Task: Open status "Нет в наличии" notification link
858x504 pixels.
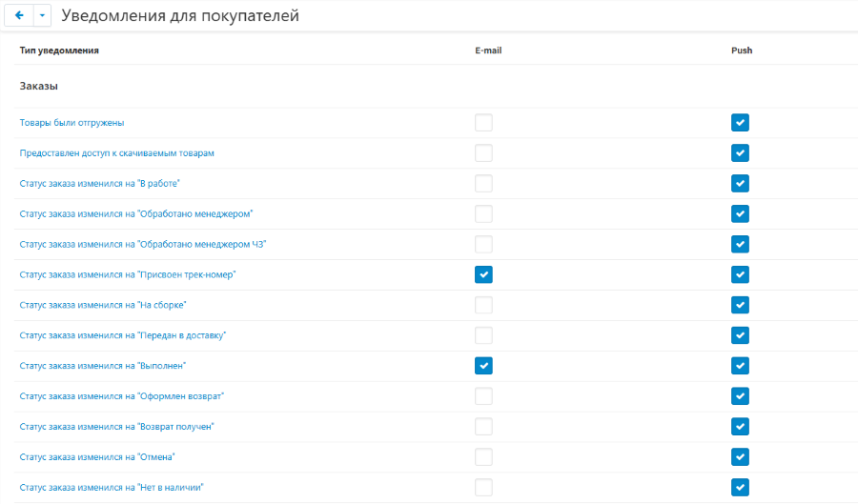Action: tap(112, 488)
